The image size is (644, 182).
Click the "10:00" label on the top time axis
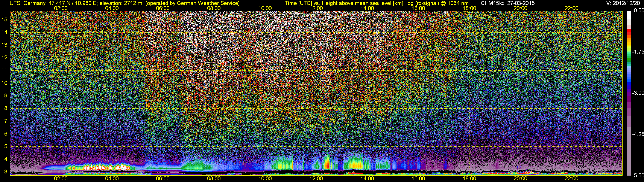tap(265, 8)
